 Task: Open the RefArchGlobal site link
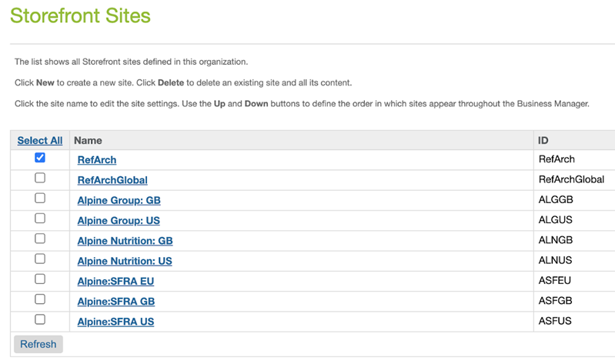coord(112,180)
